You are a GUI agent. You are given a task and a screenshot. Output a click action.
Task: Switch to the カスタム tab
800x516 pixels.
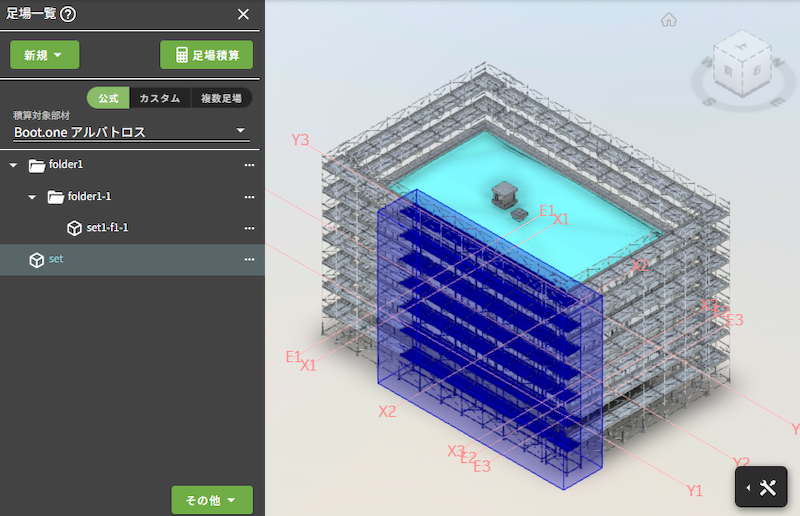point(160,98)
